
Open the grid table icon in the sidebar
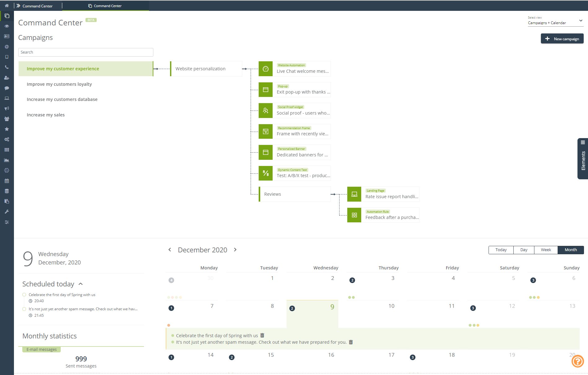[7, 150]
